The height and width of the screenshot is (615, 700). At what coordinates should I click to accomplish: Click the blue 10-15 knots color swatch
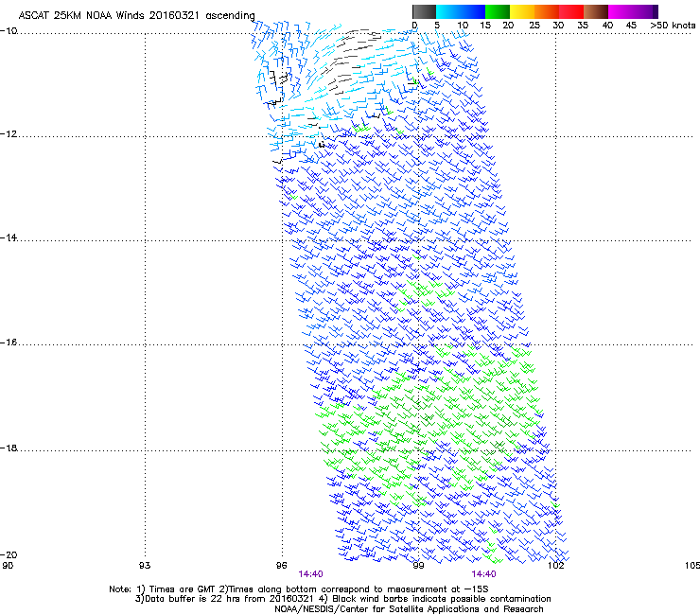(x=473, y=11)
